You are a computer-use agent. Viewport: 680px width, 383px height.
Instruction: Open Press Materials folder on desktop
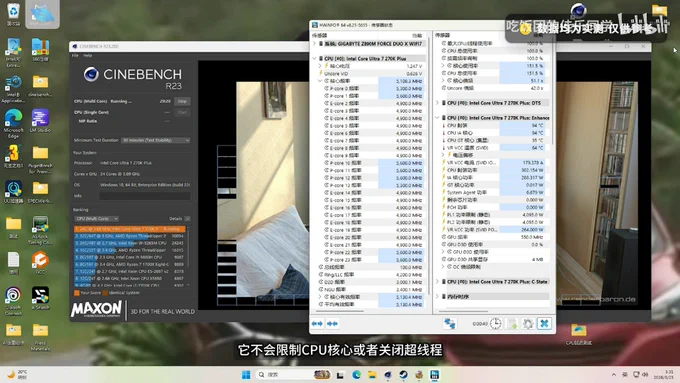[x=40, y=337]
